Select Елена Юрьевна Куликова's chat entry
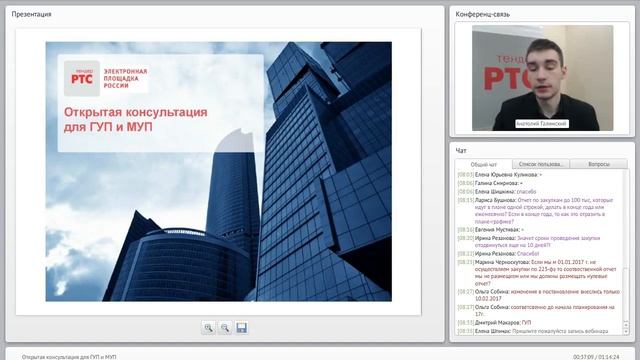640x360 pixels. (x=500, y=175)
